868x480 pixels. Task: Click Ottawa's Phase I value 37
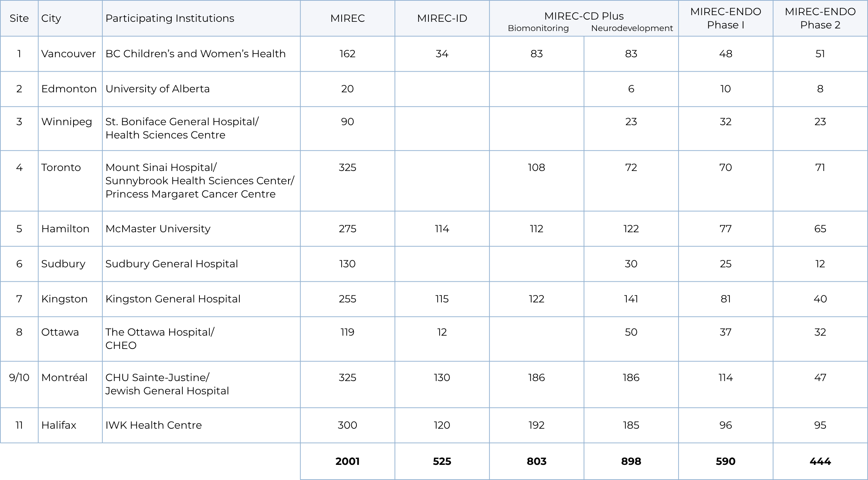726,332
